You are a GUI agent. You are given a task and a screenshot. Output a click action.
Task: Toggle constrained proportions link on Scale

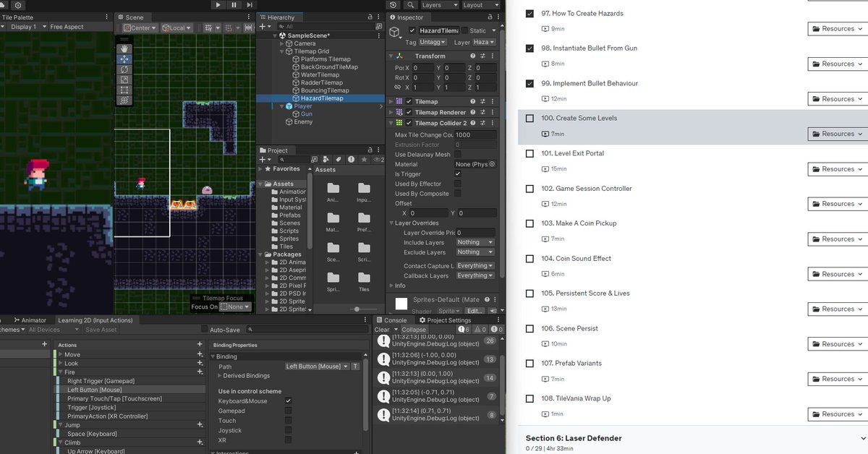click(x=397, y=87)
